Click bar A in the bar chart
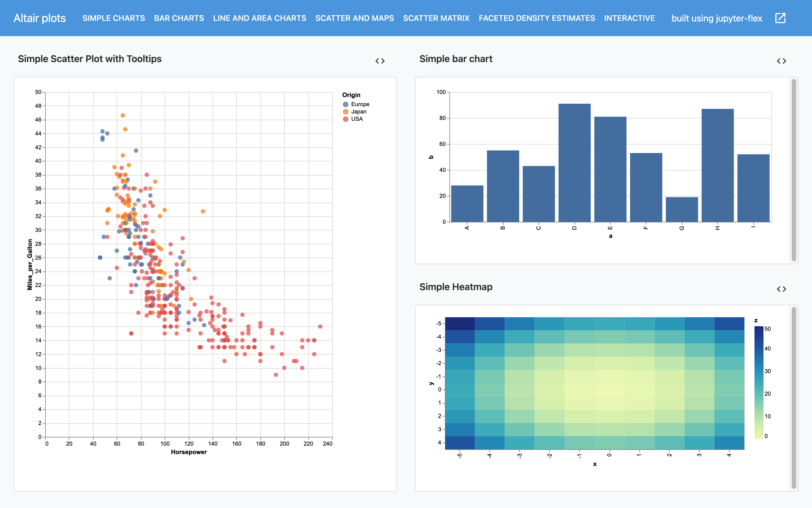Viewport: 812px width, 508px height. pos(467,203)
